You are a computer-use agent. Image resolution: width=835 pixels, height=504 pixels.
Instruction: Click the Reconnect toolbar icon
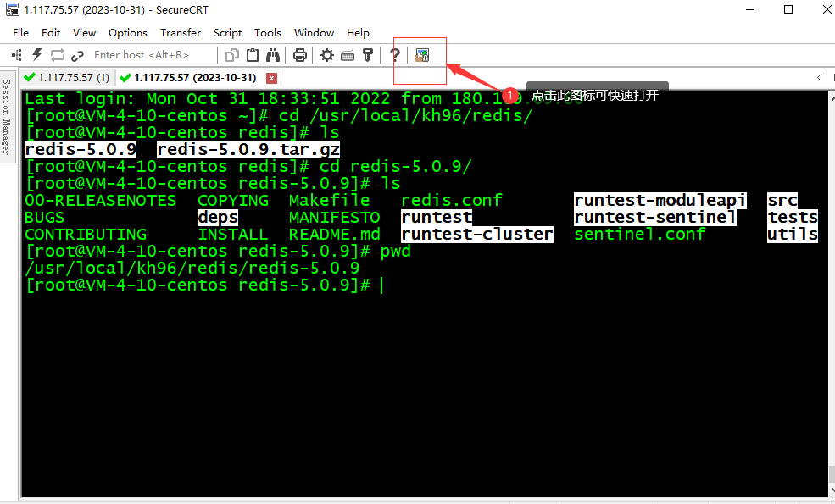coord(58,55)
